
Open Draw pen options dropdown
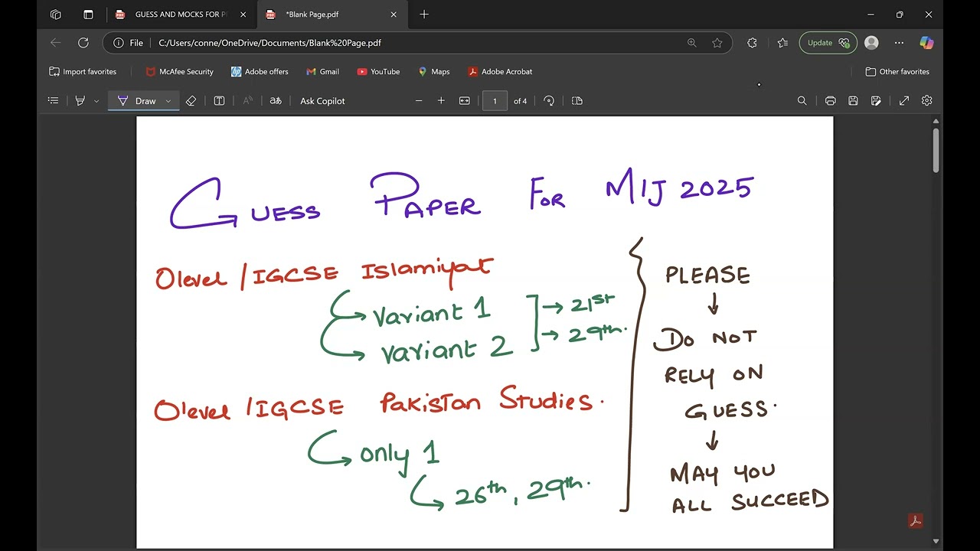tap(168, 101)
